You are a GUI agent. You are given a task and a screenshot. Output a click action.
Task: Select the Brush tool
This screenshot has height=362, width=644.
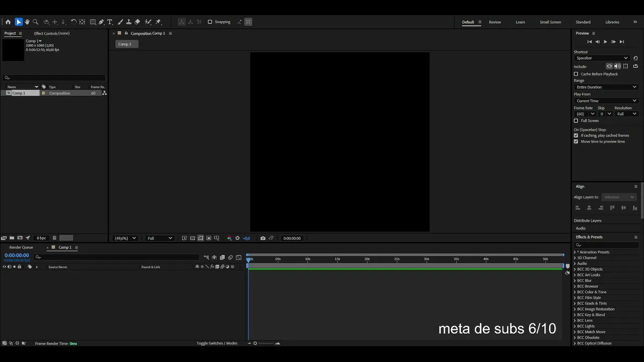(120, 22)
